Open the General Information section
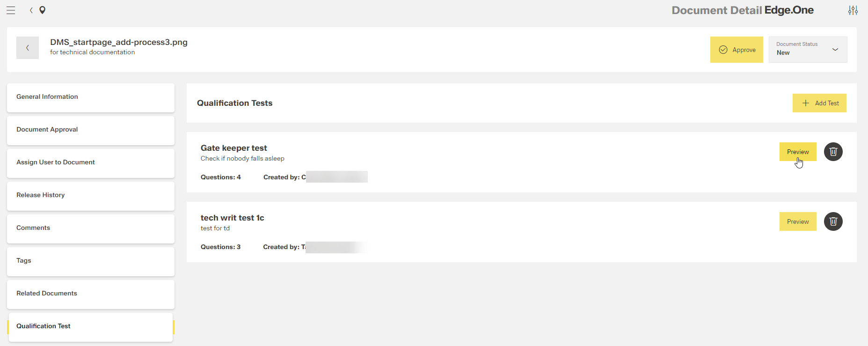The width and height of the screenshot is (868, 346). [91, 97]
